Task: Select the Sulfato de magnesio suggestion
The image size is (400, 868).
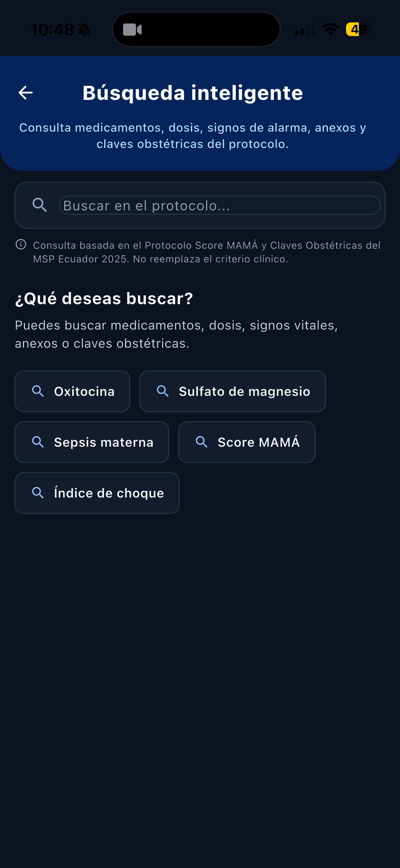Action: (x=233, y=391)
